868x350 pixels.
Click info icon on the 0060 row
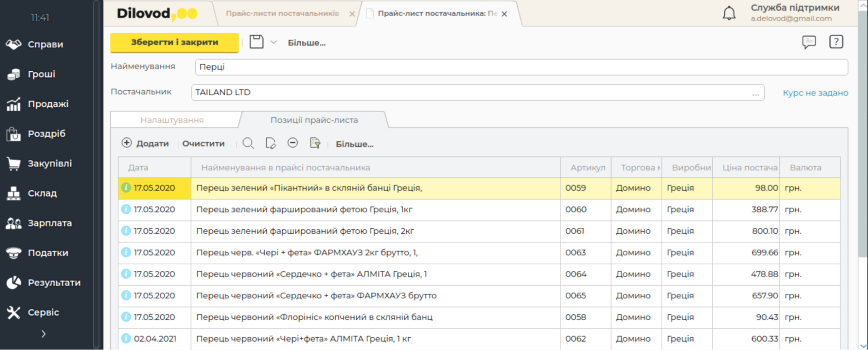pyautogui.click(x=126, y=209)
